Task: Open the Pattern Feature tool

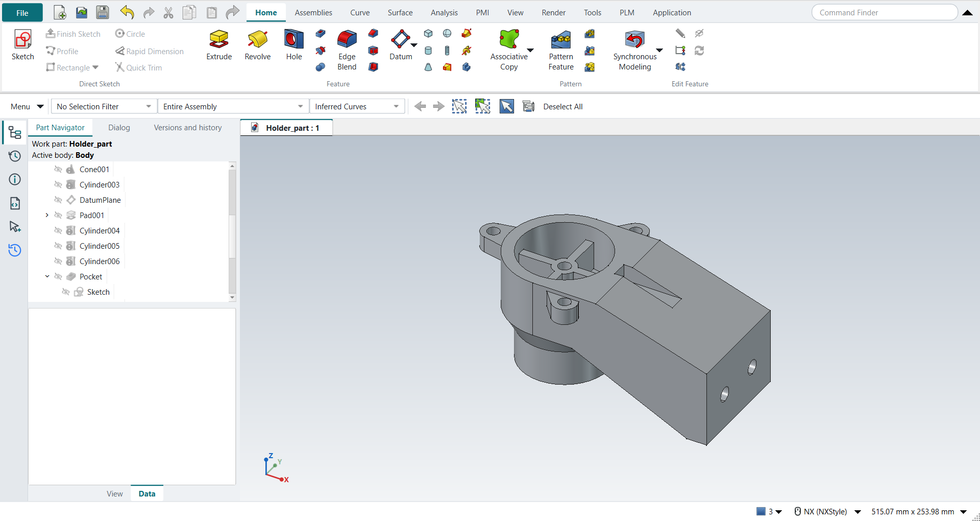Action: pos(561,50)
